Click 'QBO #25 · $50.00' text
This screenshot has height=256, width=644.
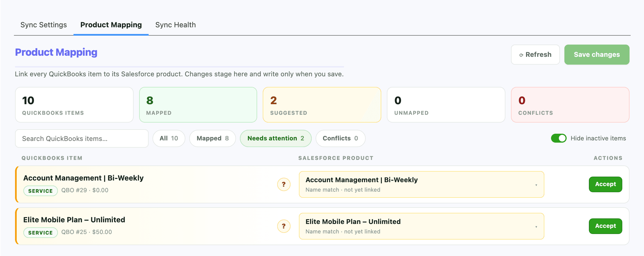point(87,232)
